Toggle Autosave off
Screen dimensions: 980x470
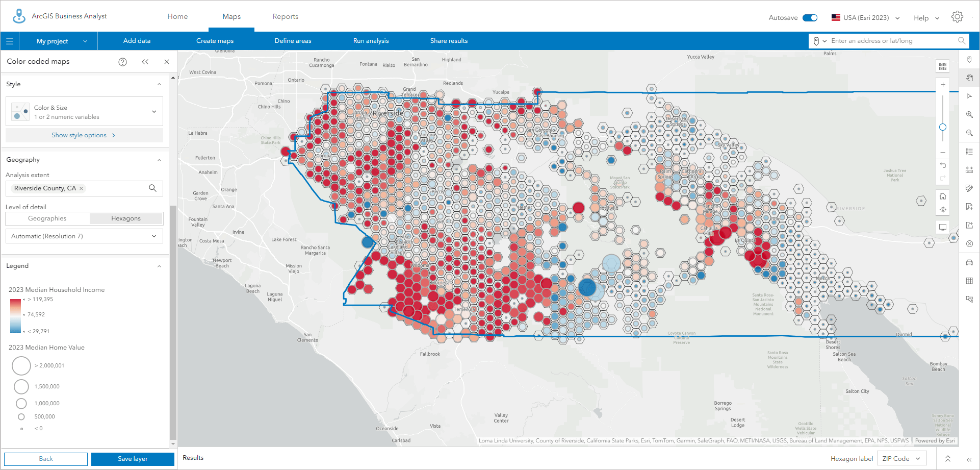tap(810, 17)
